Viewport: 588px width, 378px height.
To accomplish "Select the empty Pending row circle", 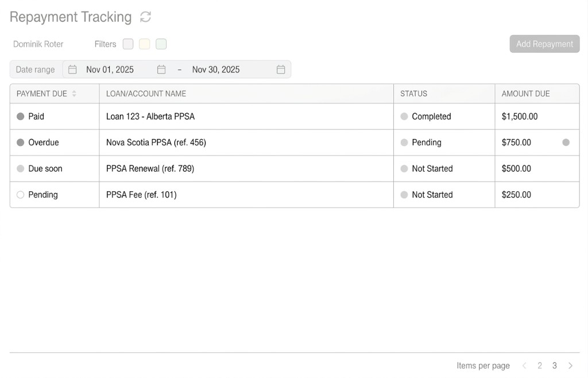I will [21, 195].
